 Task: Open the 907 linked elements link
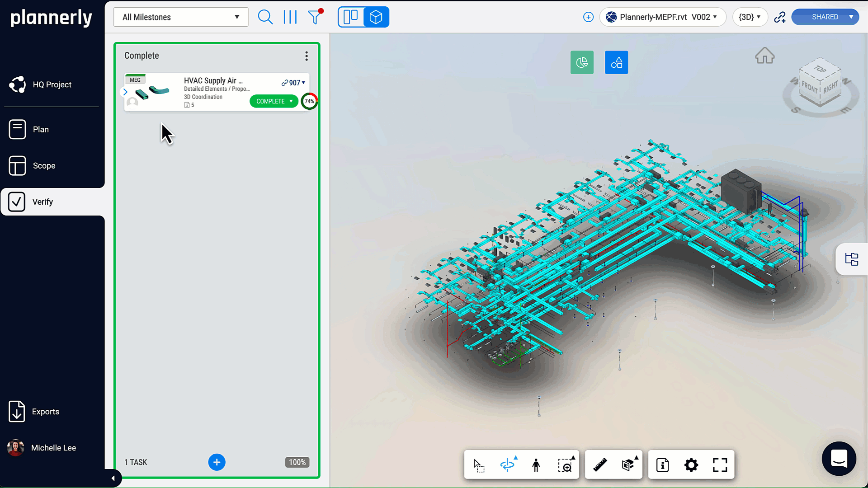(293, 83)
